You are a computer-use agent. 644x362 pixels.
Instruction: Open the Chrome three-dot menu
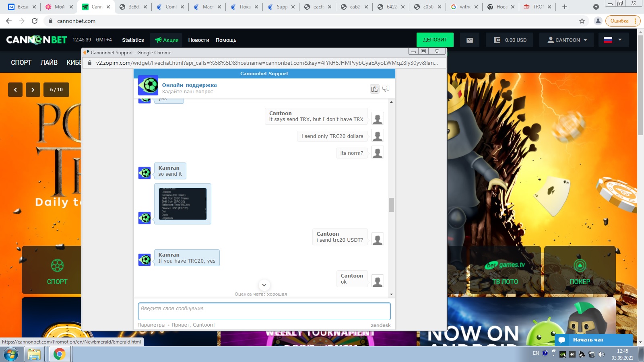pos(636,21)
